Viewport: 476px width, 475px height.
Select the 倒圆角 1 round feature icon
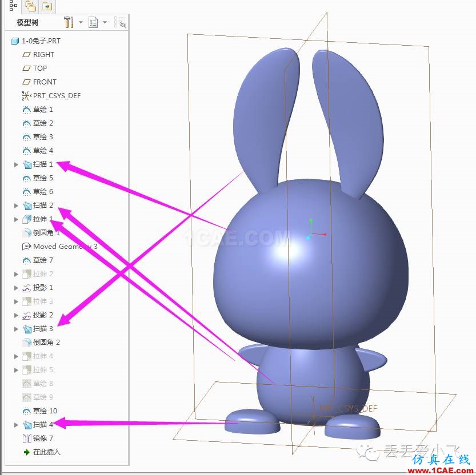[x=27, y=233]
